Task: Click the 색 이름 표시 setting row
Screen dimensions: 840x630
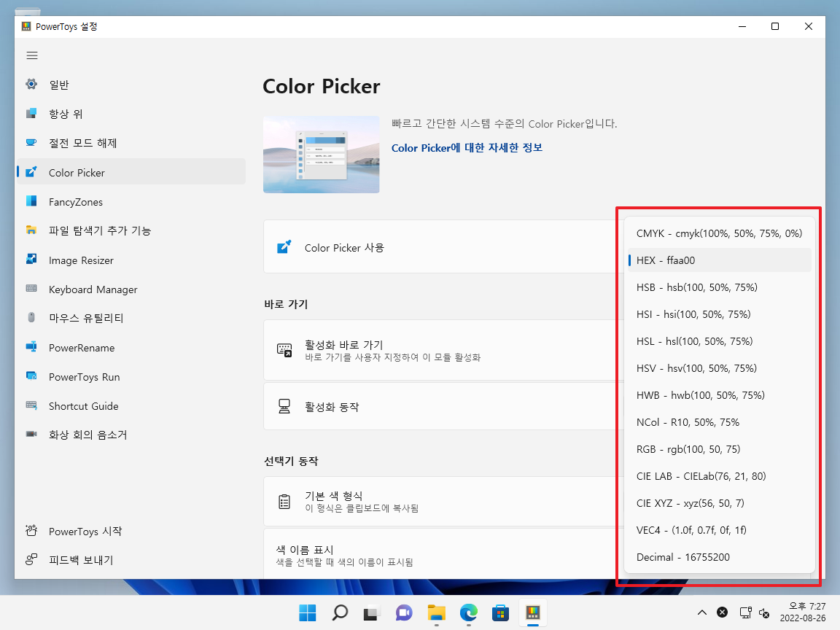Action: 443,554
